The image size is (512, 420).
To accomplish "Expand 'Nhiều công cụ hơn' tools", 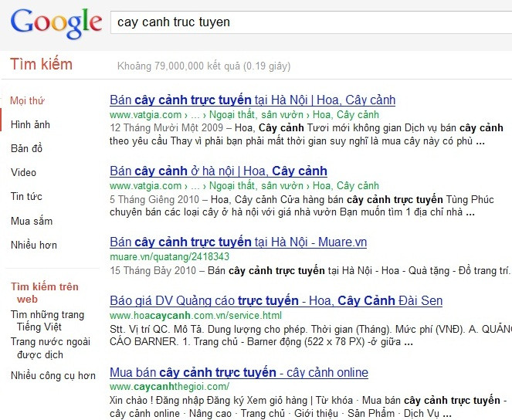I will (53, 376).
